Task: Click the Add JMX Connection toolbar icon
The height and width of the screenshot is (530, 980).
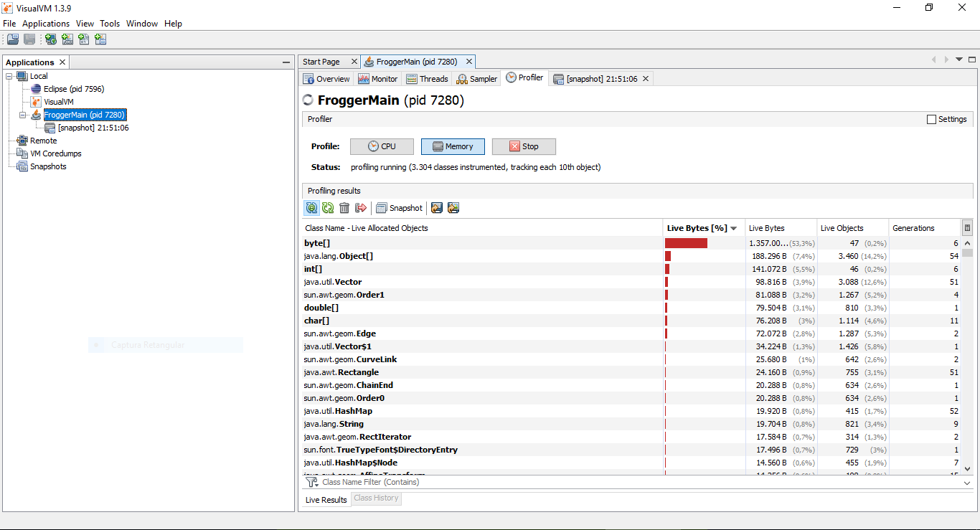Action: (67, 39)
